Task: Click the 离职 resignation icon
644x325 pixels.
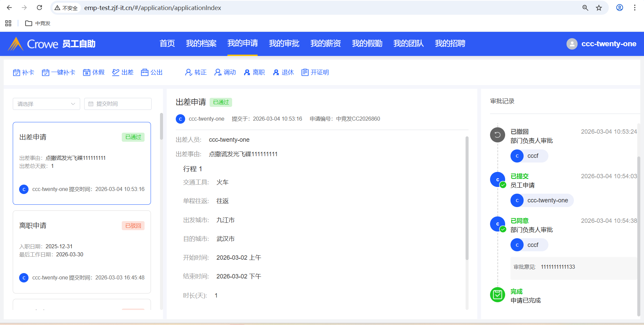Action: pyautogui.click(x=247, y=72)
